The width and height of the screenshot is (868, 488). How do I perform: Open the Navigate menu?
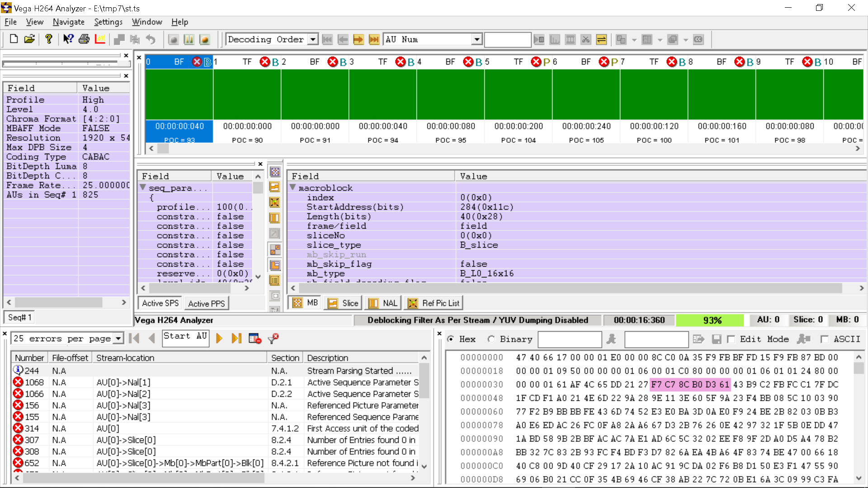coord(68,22)
